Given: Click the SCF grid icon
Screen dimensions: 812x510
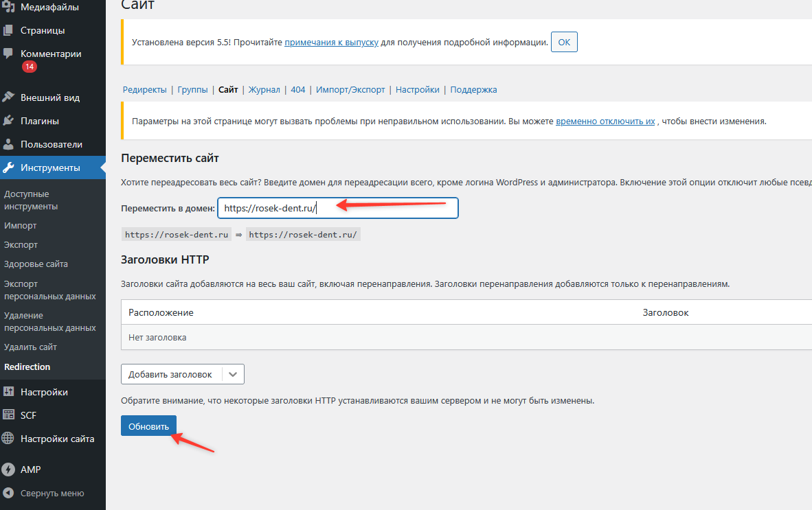Looking at the screenshot, I should click(8, 415).
